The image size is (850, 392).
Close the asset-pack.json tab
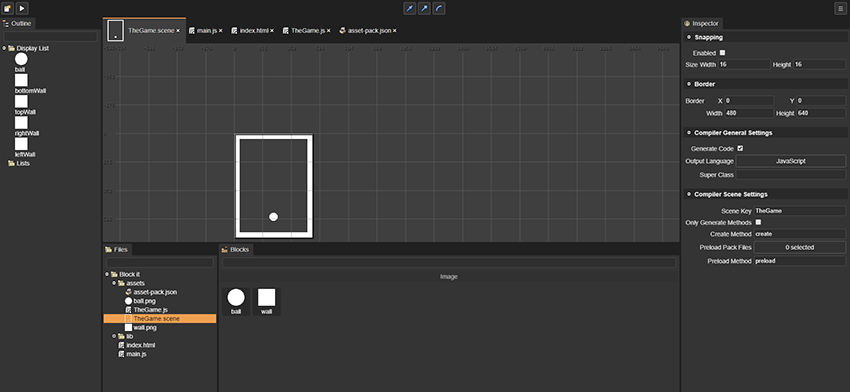pyautogui.click(x=395, y=31)
